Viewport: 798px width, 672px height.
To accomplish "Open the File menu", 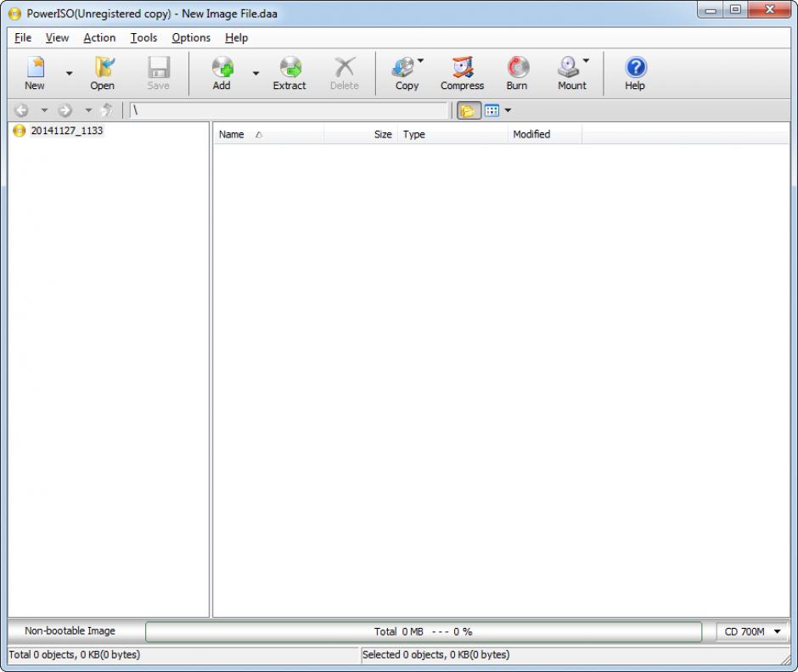I will point(23,37).
